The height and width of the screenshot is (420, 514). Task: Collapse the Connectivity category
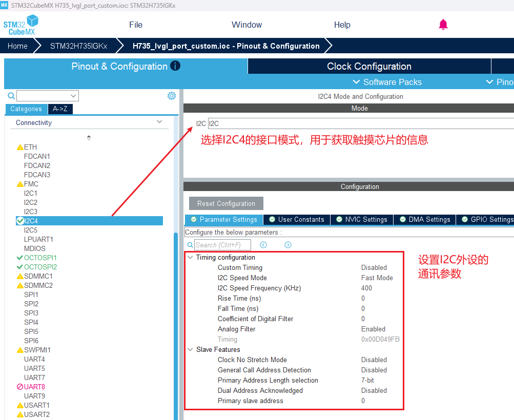pos(159,122)
